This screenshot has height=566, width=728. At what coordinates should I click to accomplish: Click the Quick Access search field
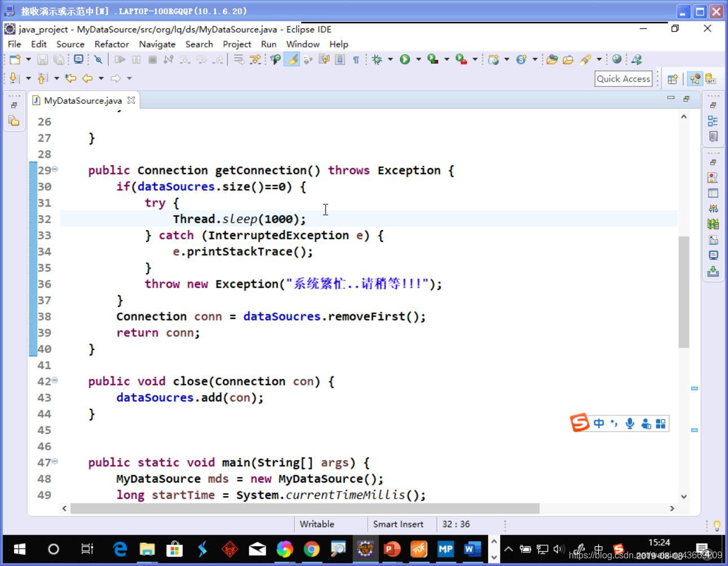tap(624, 79)
